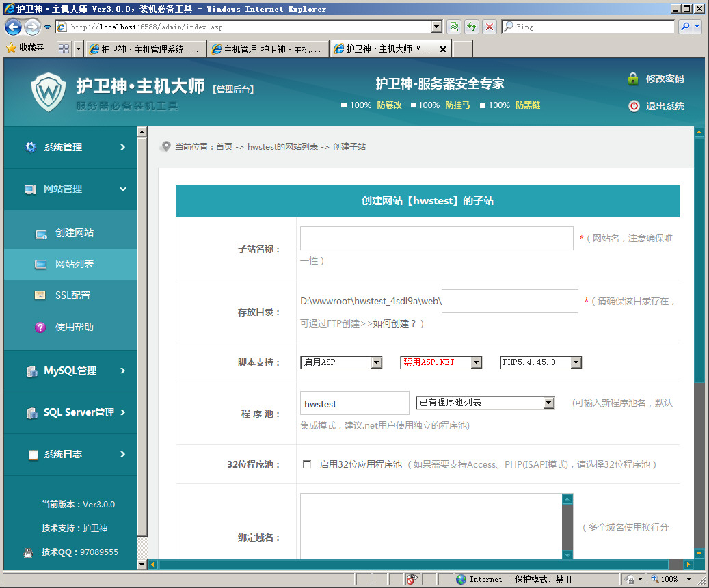Click the SSL配置 certificate icon

tap(40, 295)
